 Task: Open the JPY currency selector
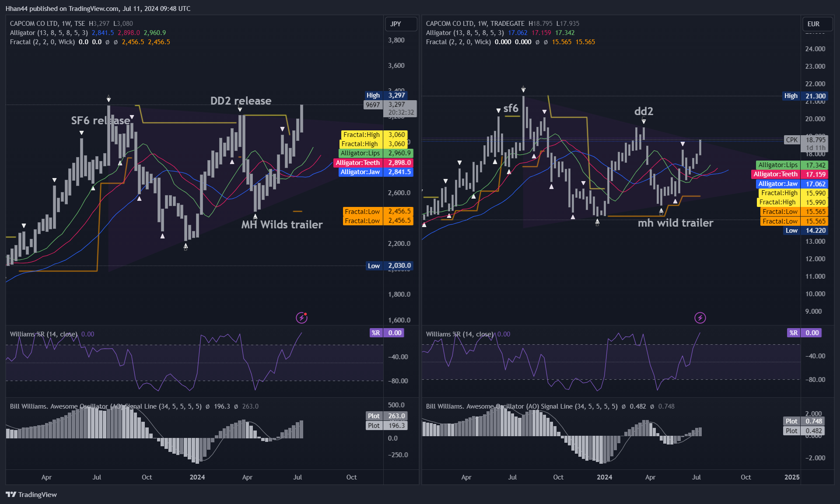(x=401, y=24)
